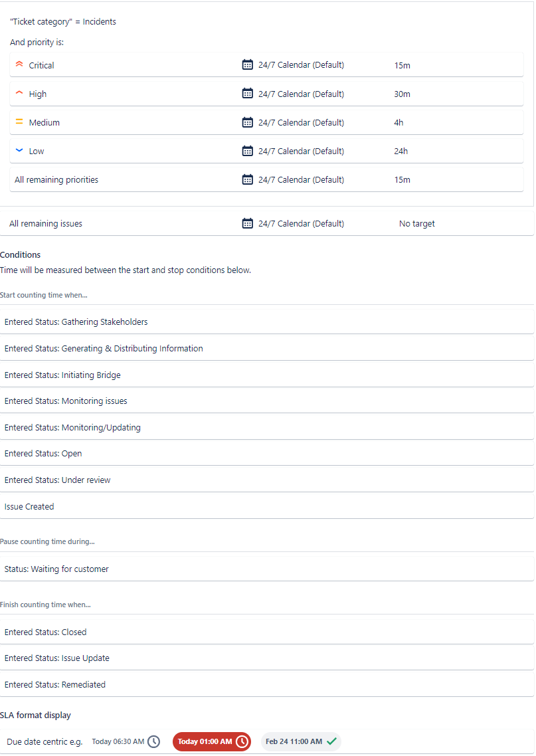Click the Critical priority double-chevron icon

pyautogui.click(x=19, y=64)
